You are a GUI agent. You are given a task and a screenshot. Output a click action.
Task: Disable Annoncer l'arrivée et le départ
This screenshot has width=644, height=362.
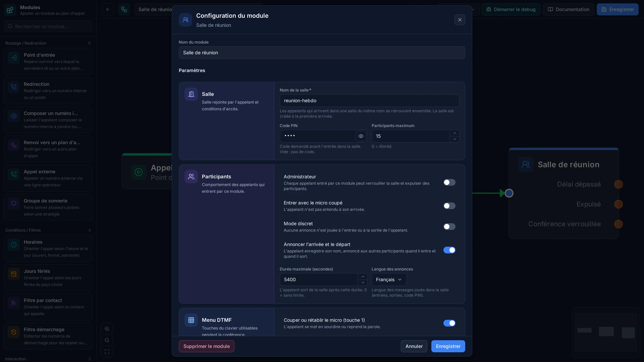pos(449,250)
